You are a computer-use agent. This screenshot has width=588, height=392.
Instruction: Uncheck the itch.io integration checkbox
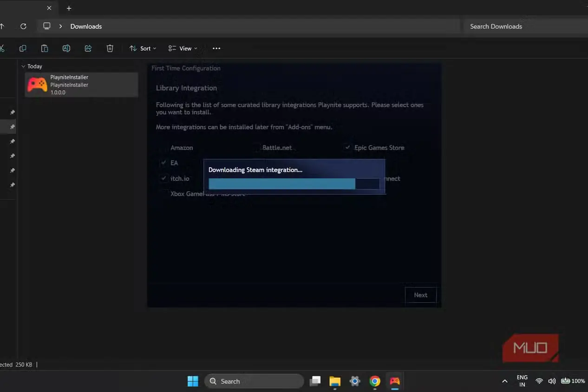click(163, 178)
